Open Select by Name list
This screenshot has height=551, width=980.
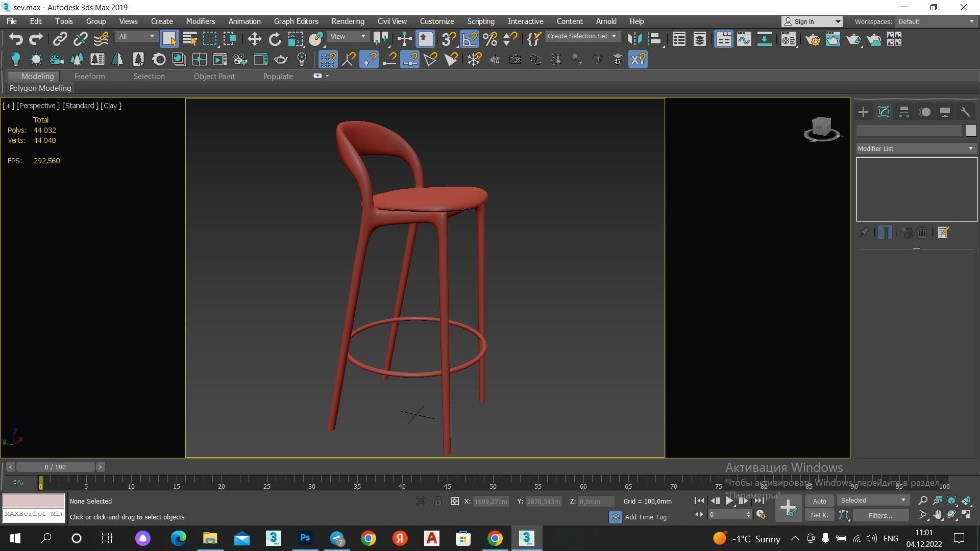pyautogui.click(x=189, y=39)
